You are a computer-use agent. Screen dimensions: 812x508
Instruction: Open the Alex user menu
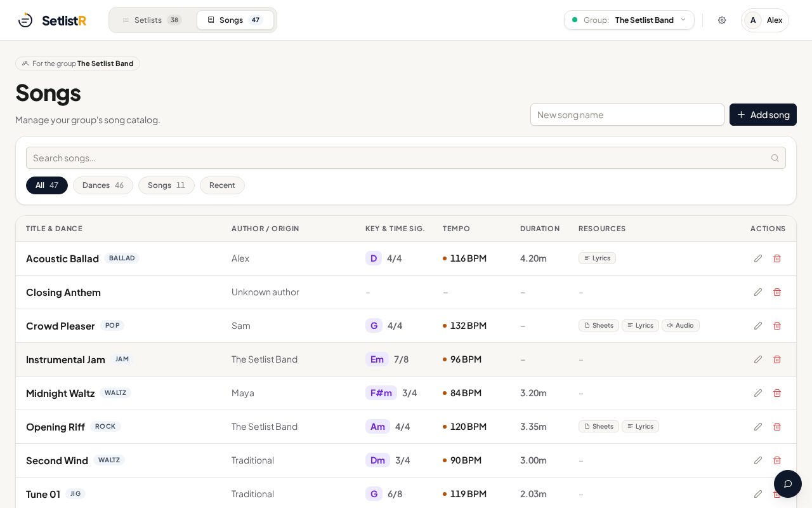765,20
